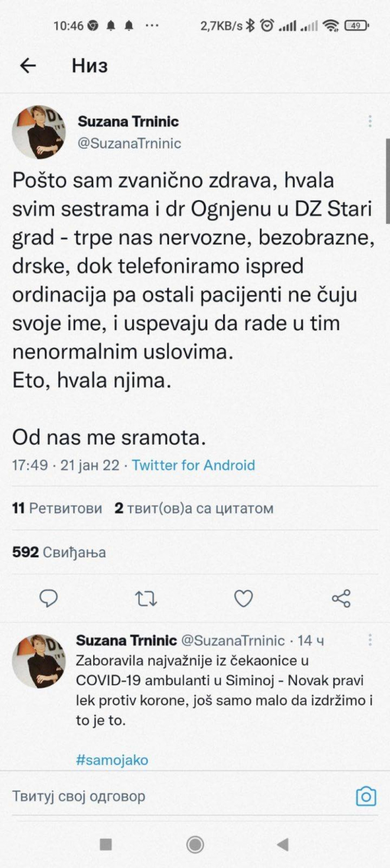Tap the battery indicator showing 49
Viewport: 390px width, 868px height.
pos(356,26)
